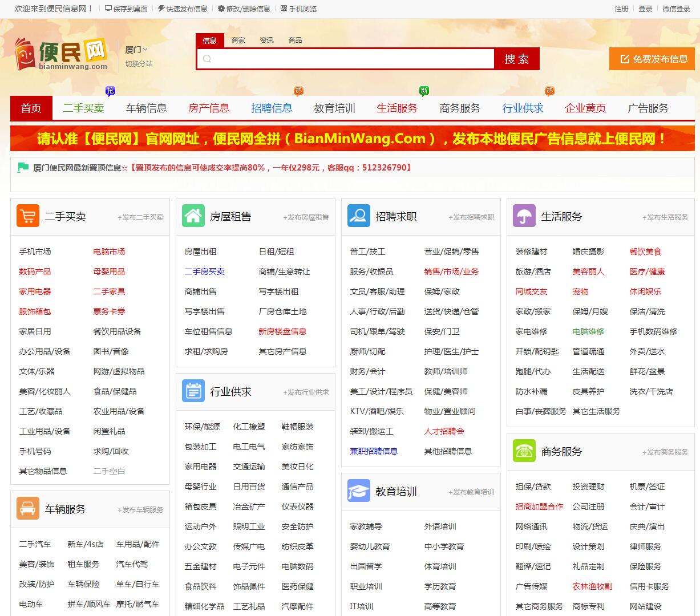Open the 二手房买卖 link
Viewport: 700px width, 616px height.
(x=204, y=271)
